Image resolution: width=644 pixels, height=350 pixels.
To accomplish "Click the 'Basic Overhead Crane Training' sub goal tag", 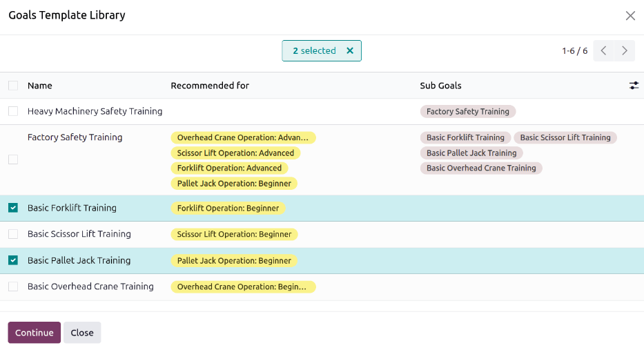I will [481, 168].
